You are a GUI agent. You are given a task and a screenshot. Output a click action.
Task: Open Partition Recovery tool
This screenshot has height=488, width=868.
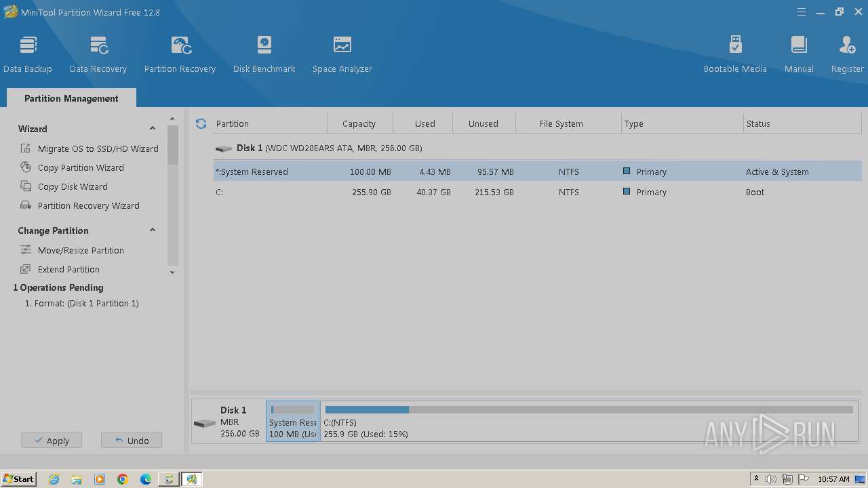tap(180, 54)
